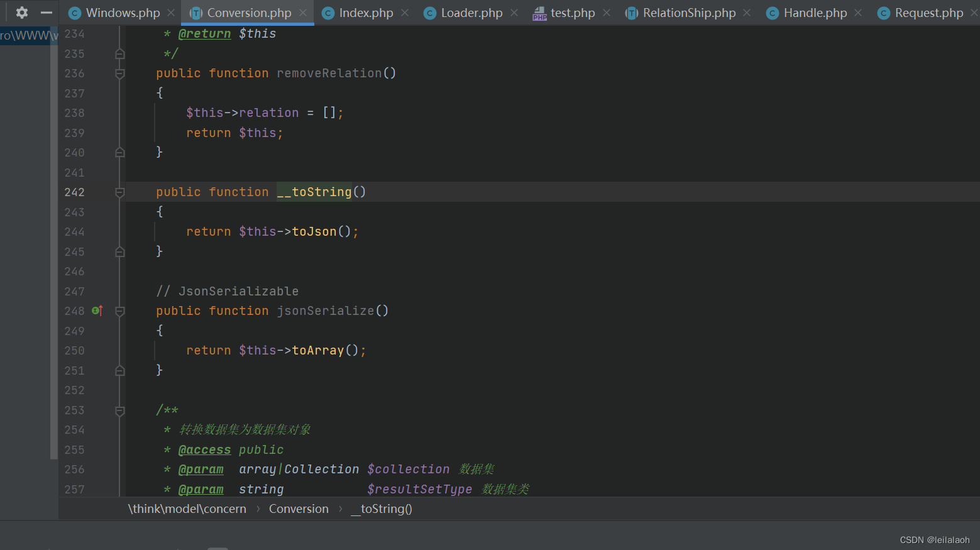This screenshot has height=550, width=980.
Task: Click the trait icon on RelationShip.php tab
Action: pos(631,12)
